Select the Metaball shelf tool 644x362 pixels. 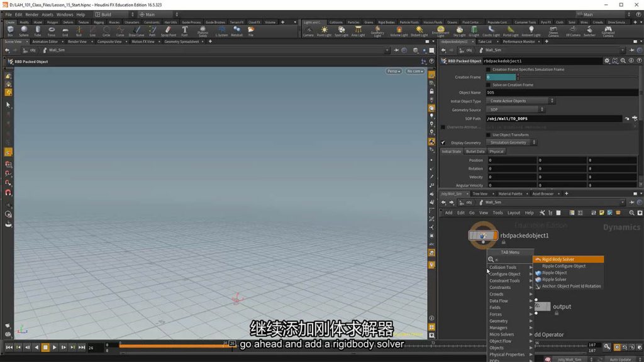tap(237, 31)
